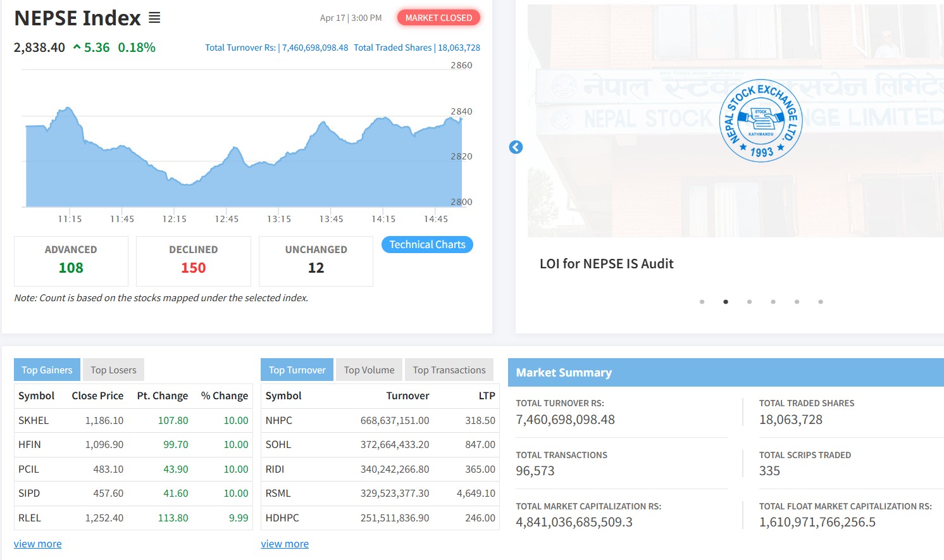Open the LOI for NEPSE IS Audit headline
This screenshot has height=560, width=944.
tap(606, 264)
